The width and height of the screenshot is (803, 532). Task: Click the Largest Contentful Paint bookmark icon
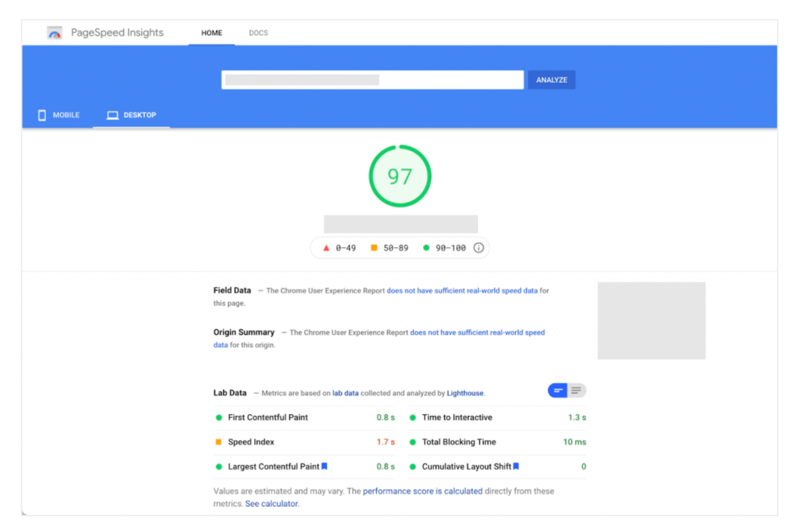tap(324, 466)
